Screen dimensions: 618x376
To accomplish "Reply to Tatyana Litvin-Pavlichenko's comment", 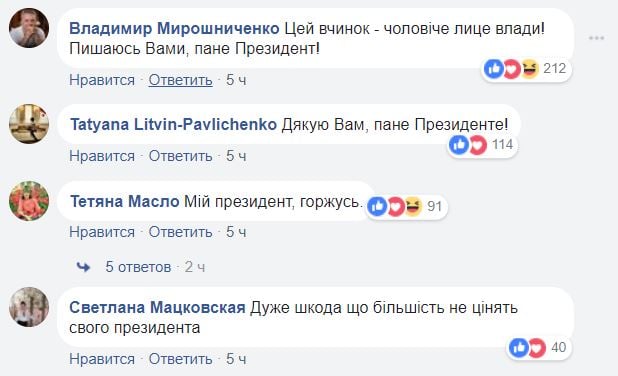I will click(181, 156).
